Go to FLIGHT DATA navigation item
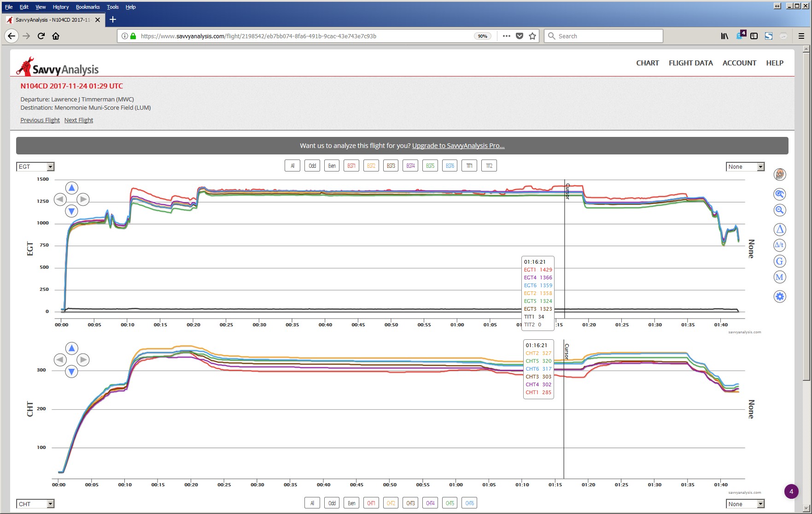812x514 pixels. (x=690, y=63)
